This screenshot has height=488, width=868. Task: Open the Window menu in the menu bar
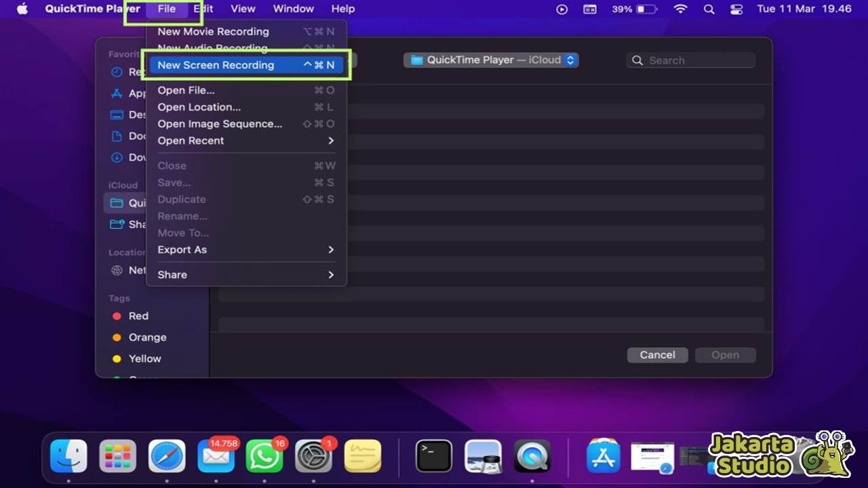pyautogui.click(x=293, y=9)
